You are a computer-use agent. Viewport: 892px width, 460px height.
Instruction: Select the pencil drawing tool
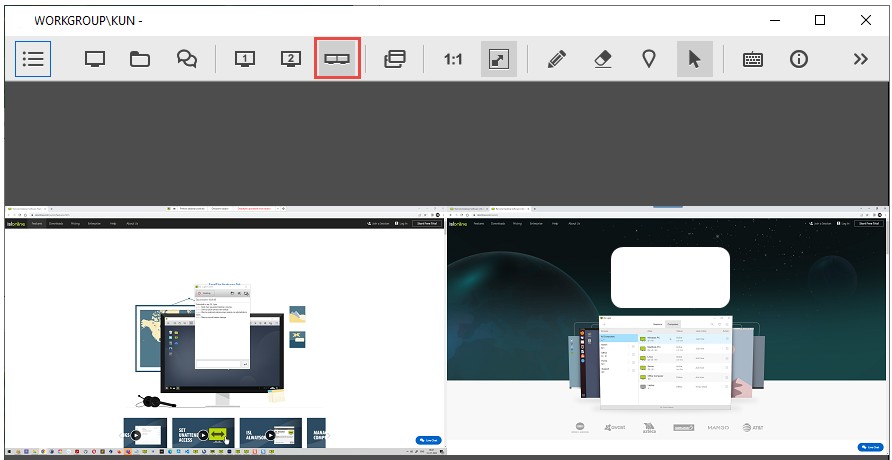click(557, 59)
